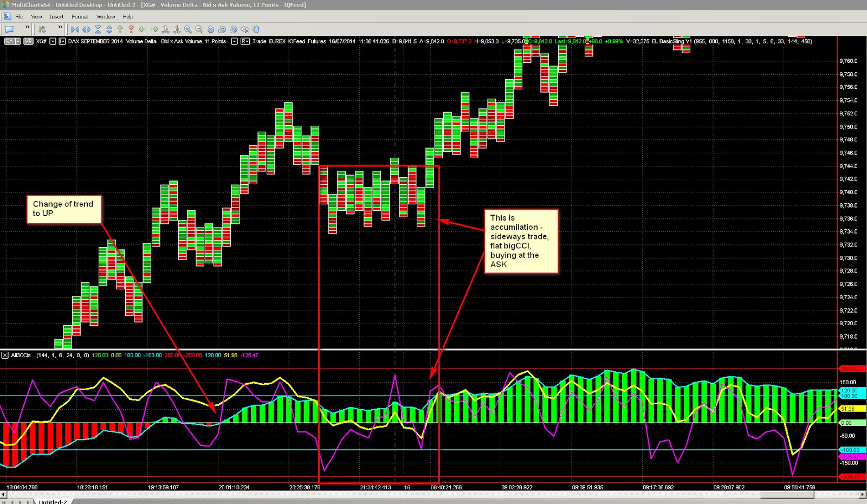Select the hand pan tool

pos(256,29)
